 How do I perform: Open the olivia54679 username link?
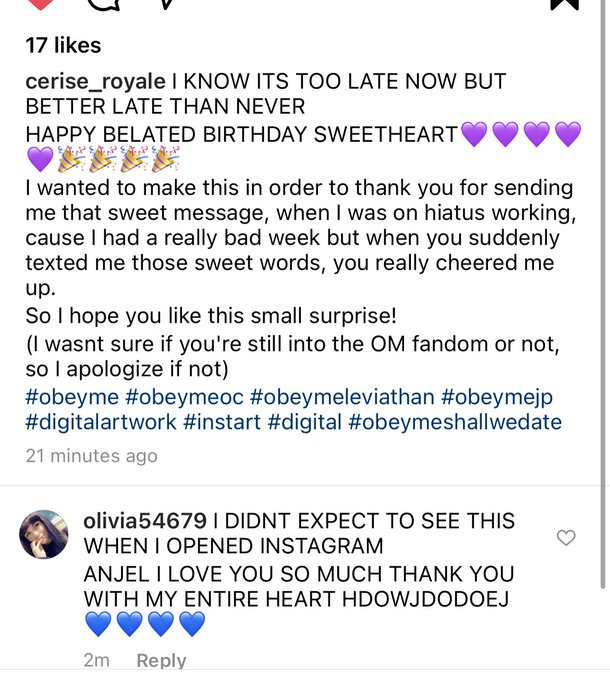pyautogui.click(x=145, y=521)
